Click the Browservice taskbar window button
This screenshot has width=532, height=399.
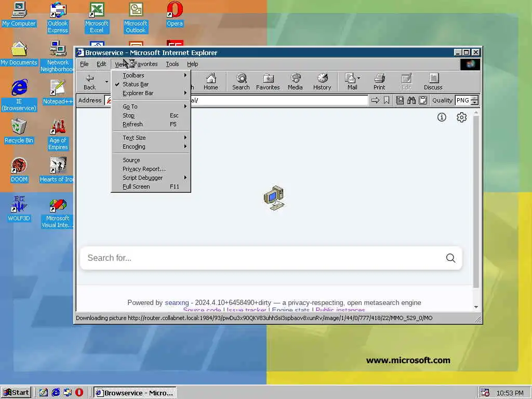135,393
